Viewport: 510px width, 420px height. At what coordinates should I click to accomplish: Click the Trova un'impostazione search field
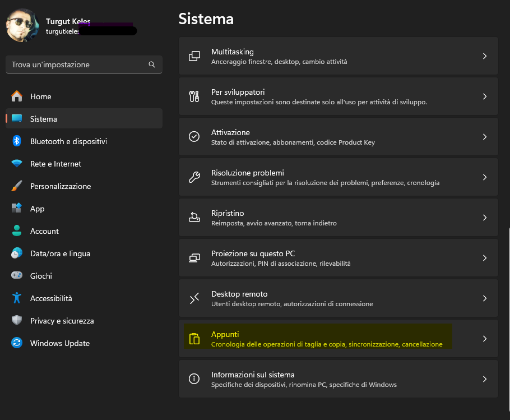click(x=78, y=65)
